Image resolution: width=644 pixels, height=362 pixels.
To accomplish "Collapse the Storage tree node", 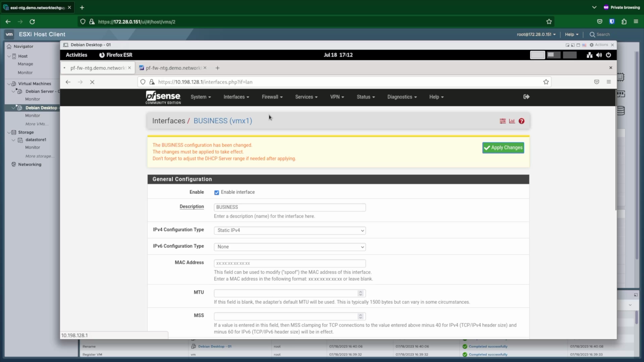I will click(x=9, y=132).
